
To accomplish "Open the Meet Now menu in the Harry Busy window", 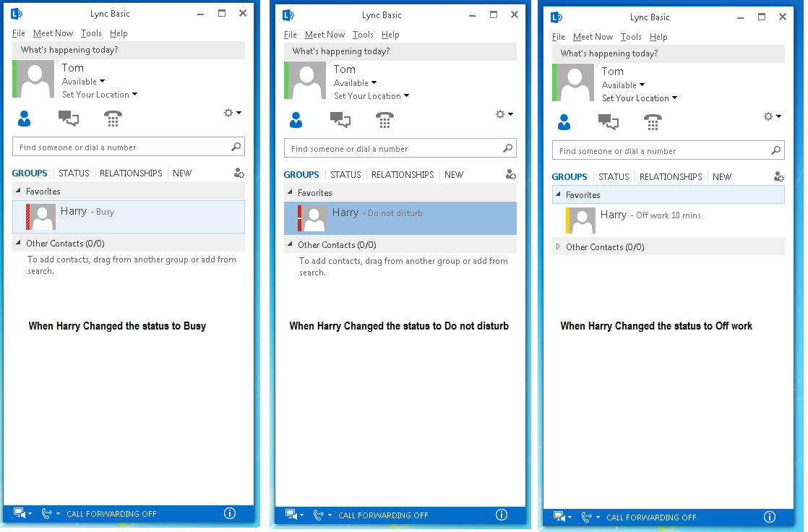I will pyautogui.click(x=53, y=33).
